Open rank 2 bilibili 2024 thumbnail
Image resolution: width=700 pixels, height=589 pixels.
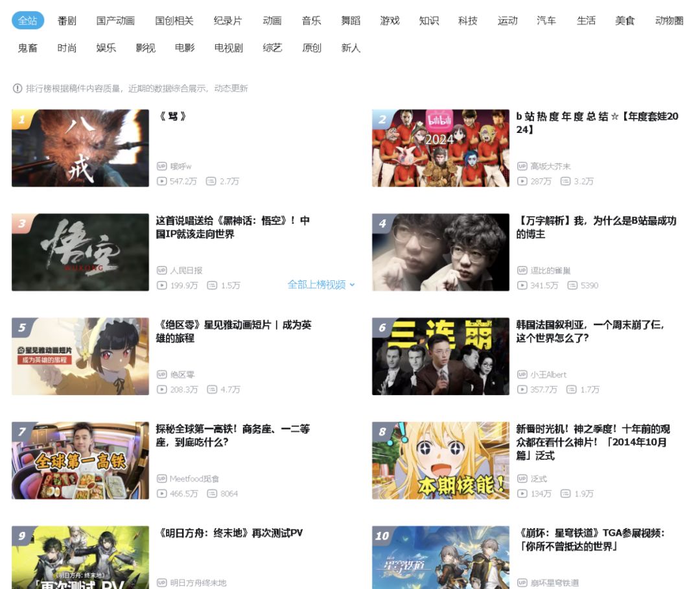(x=441, y=148)
